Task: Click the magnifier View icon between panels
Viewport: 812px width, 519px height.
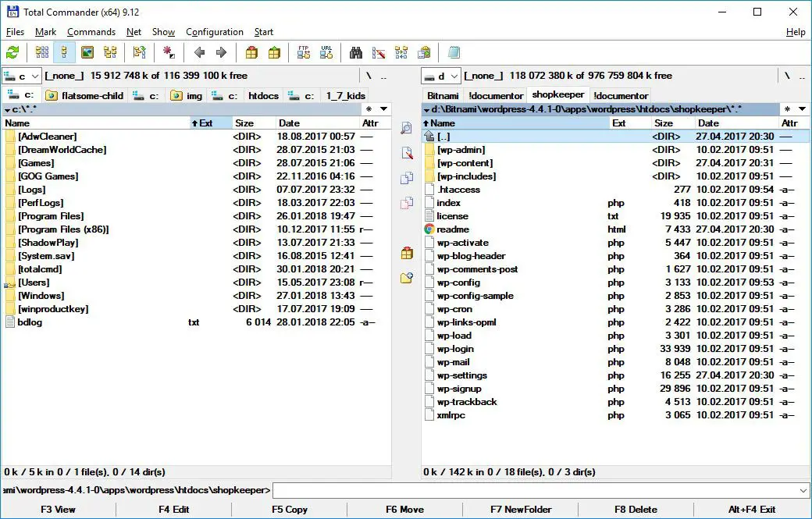Action: 407,128
